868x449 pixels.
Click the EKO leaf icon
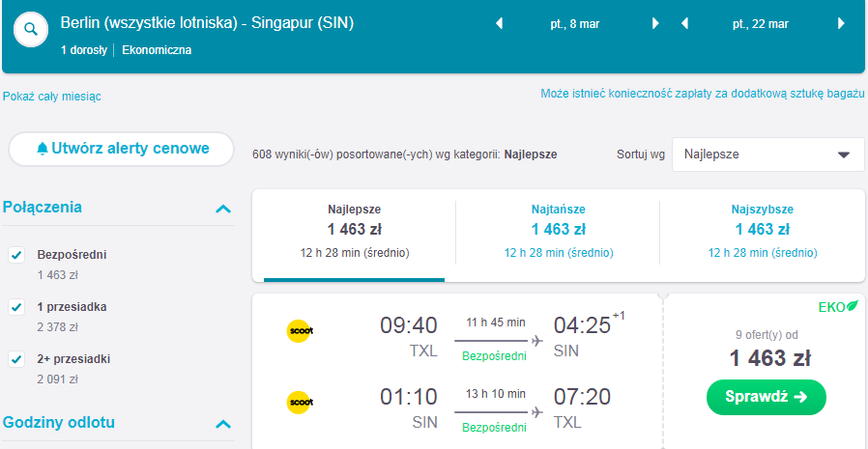pos(854,306)
